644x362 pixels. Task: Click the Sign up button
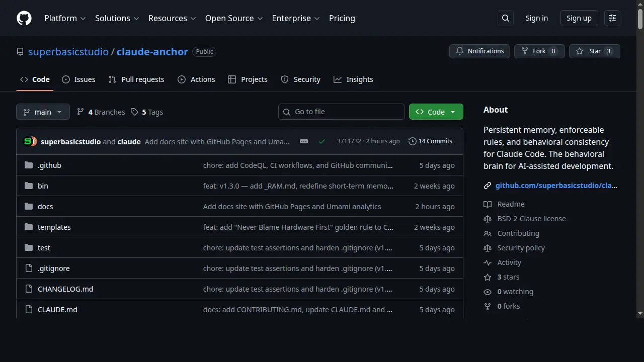579,18
